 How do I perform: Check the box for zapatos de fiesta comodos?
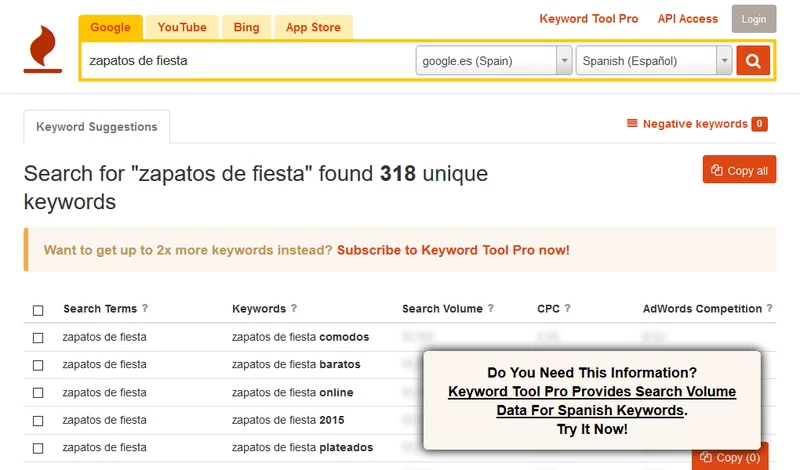pyautogui.click(x=38, y=338)
